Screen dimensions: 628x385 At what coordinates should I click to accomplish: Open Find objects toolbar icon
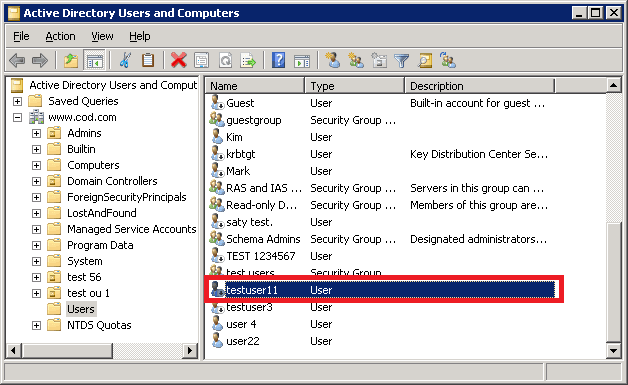coord(425,60)
